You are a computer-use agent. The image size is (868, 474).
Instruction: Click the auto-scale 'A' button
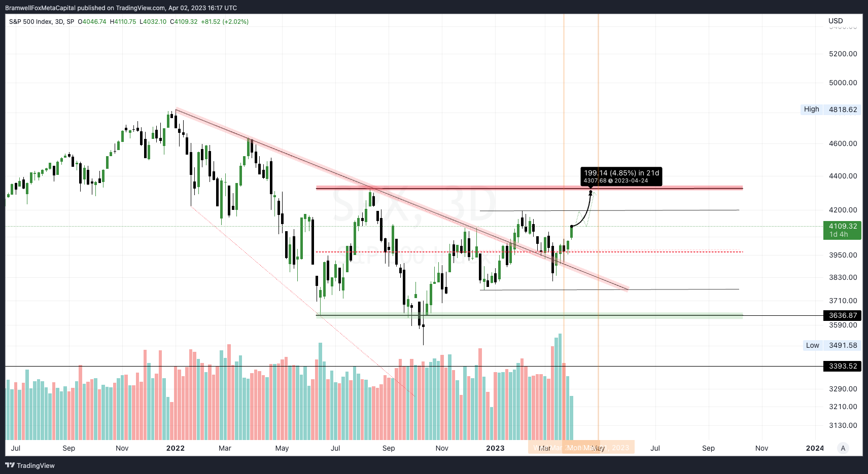tap(843, 448)
